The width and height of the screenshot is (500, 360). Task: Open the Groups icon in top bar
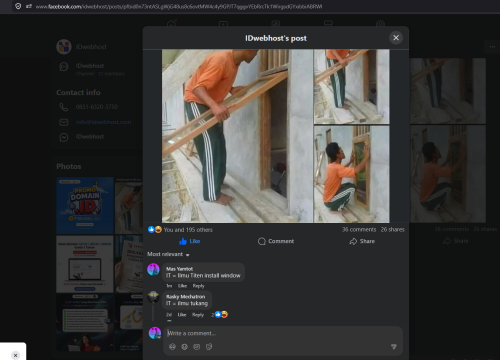coord(380,23)
